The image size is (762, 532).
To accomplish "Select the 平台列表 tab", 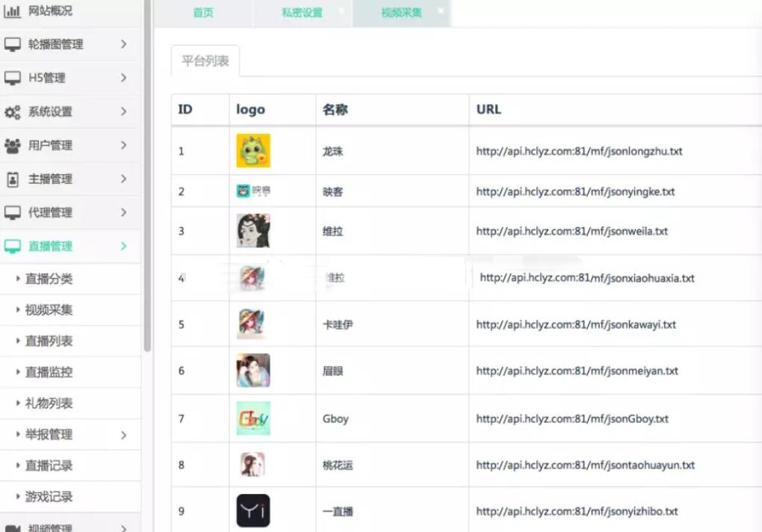I will pos(205,61).
